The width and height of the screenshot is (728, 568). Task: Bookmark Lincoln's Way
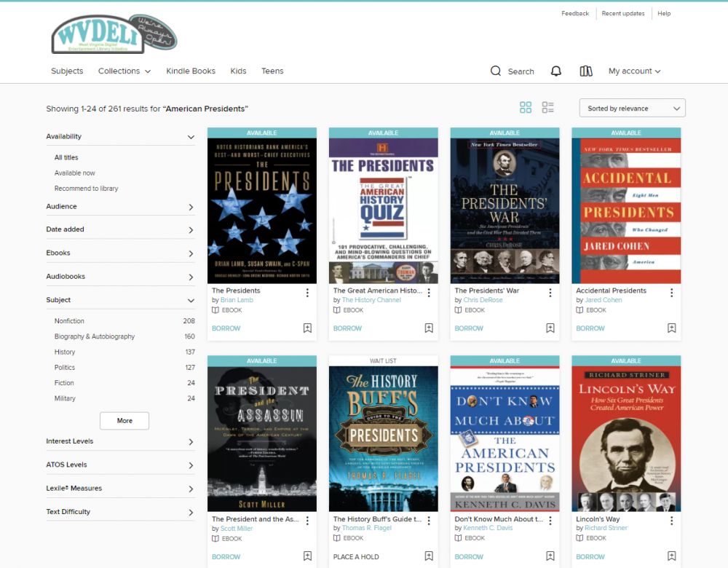672,556
